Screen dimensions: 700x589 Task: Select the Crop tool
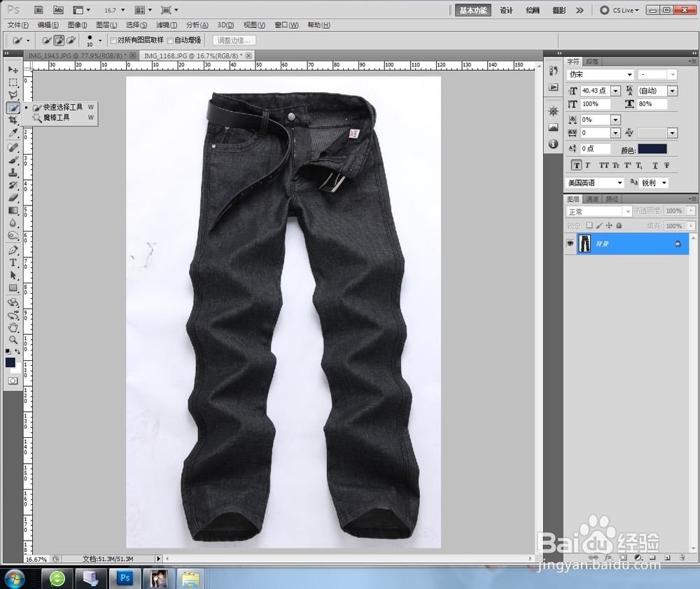coord(13,120)
